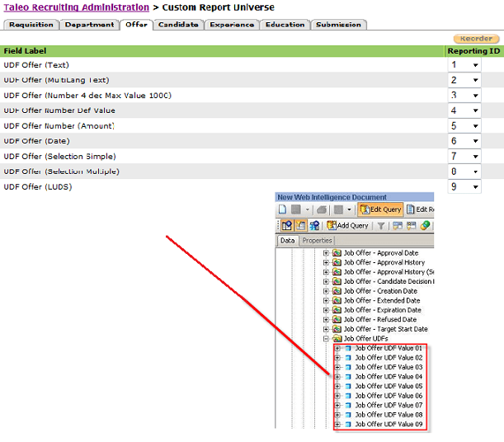The width and height of the screenshot is (504, 442).
Task: Click the greyed Save icon
Action: (295, 209)
